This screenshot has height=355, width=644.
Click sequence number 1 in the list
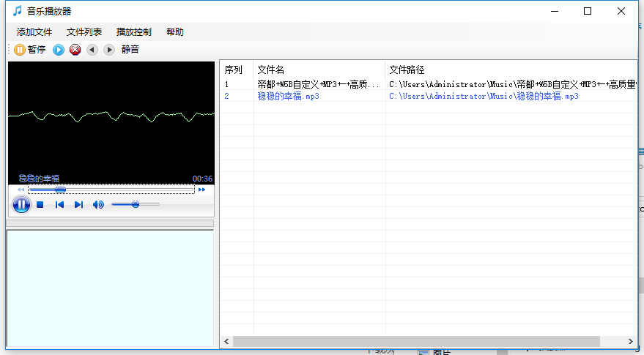(226, 85)
